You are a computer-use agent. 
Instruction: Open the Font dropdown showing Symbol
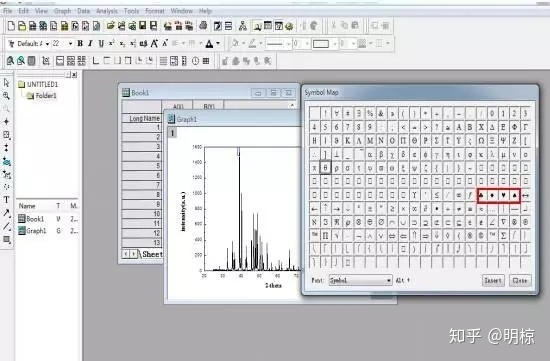(361, 280)
